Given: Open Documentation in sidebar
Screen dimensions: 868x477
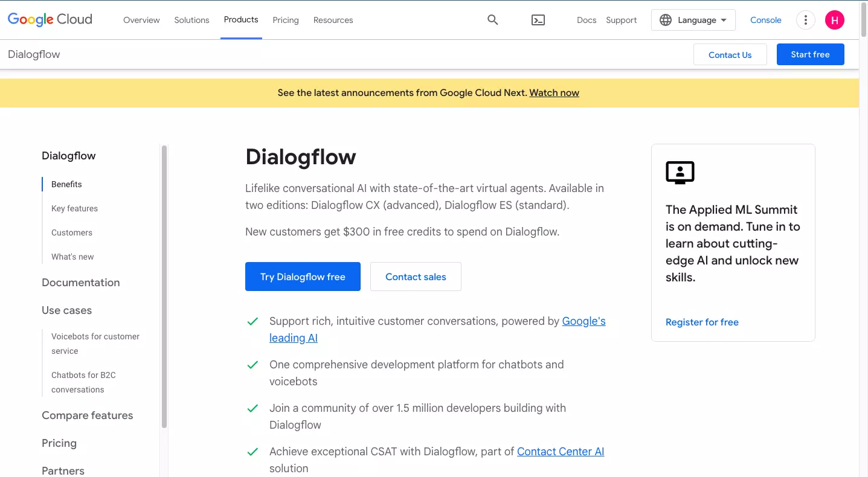Looking at the screenshot, I should pos(81,283).
